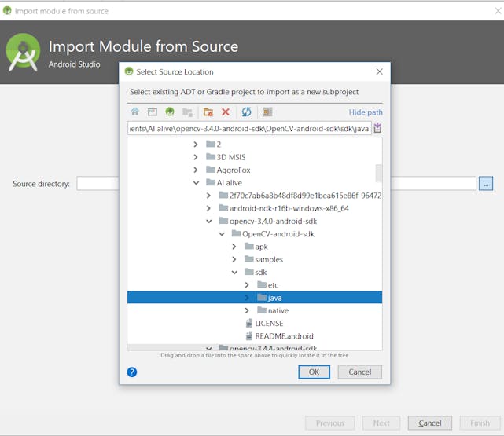Refresh the file tree
The width and height of the screenshot is (504, 436).
tap(247, 112)
